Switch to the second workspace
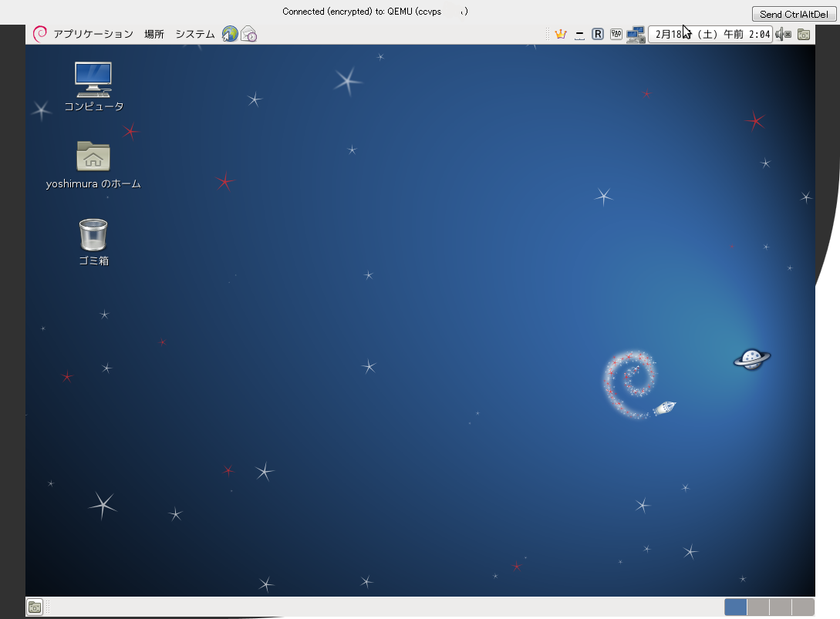The image size is (840, 619). tap(758, 607)
